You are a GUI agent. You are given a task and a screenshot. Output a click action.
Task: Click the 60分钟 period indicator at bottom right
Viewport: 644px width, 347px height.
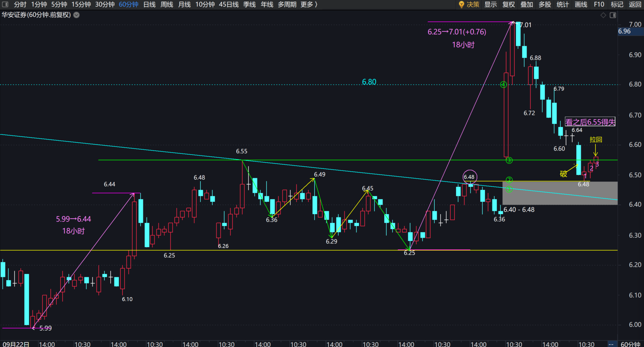630,344
